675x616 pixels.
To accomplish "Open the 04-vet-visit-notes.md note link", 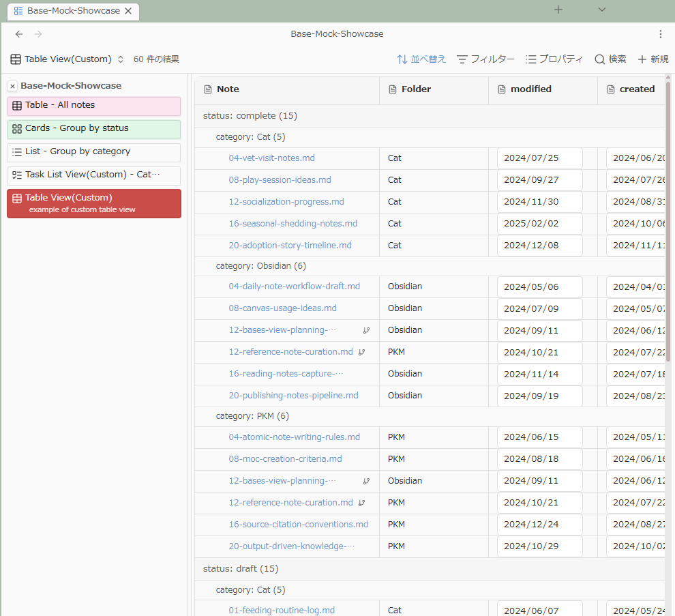I will tap(271, 158).
